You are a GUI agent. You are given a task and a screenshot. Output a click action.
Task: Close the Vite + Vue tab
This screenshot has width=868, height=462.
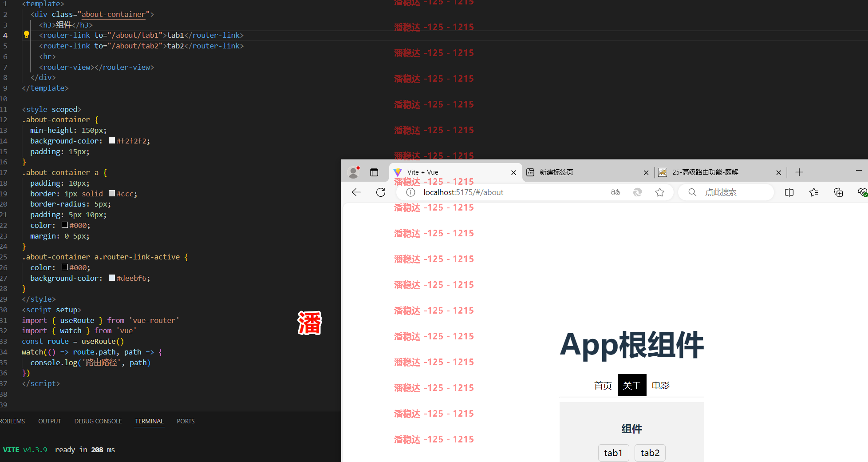[x=513, y=172]
